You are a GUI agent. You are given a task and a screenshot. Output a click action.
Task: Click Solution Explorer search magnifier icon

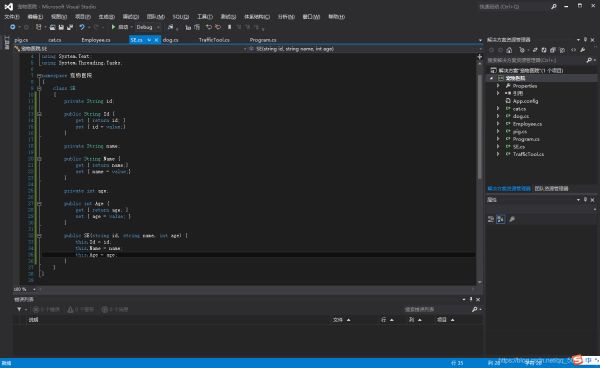(589, 60)
